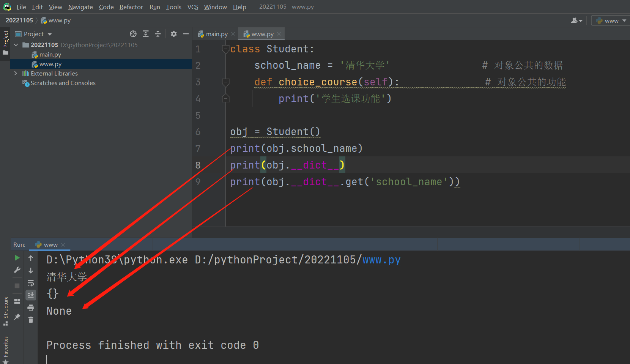Toggle soft-wrap in the console

(x=31, y=283)
